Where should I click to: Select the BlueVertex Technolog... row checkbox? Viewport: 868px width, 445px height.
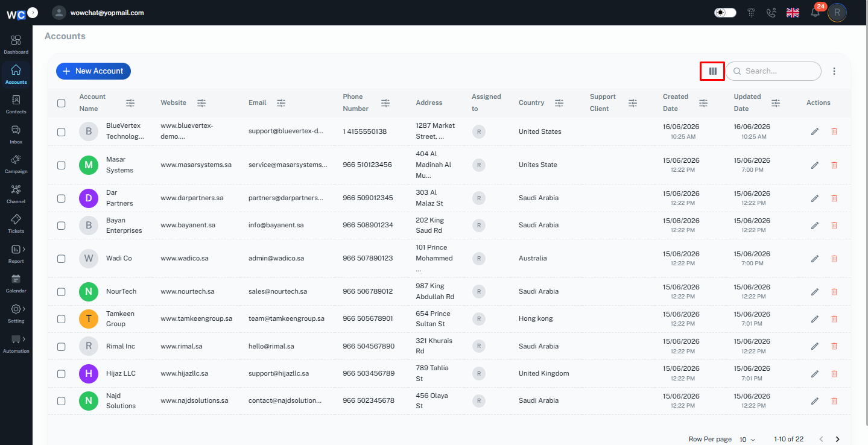(61, 132)
